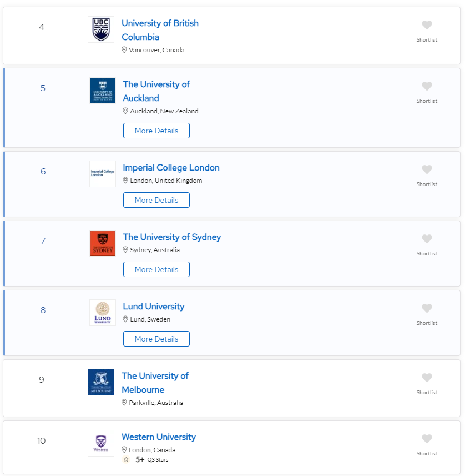
Task: Click Western University name link
Action: [x=159, y=437]
